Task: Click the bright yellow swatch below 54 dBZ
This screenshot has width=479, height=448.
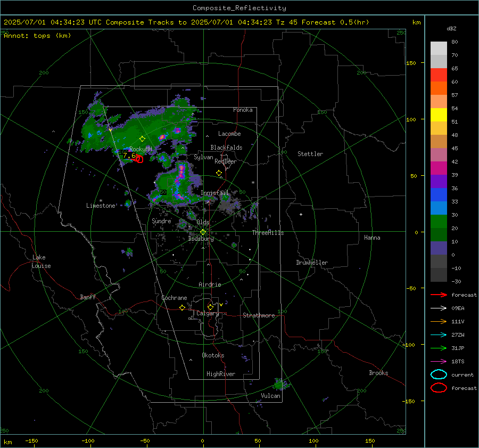Action: tap(439, 115)
